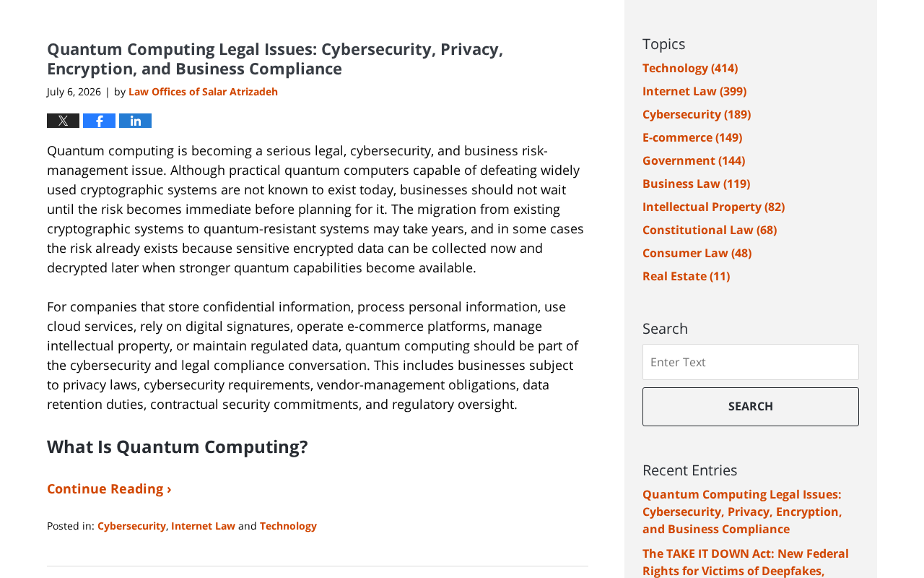This screenshot has height=578, width=924.
Task: Open Cybersecurity category under Posted in
Action: pyautogui.click(x=131, y=526)
